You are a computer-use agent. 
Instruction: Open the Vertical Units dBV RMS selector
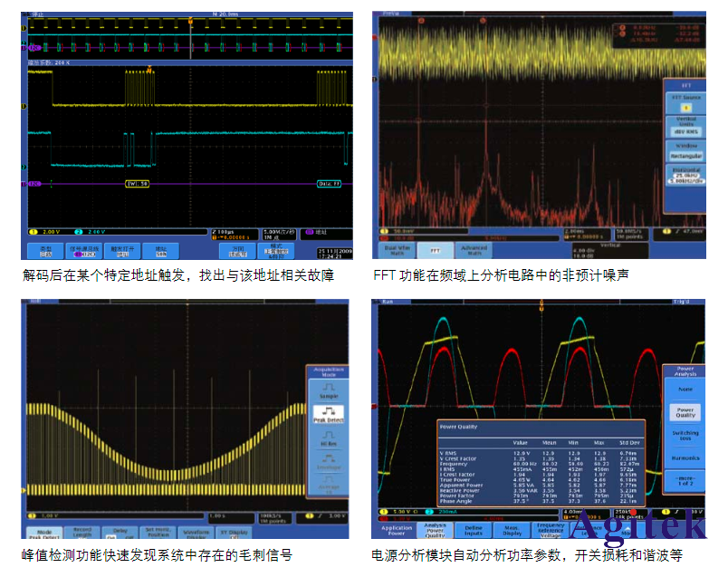point(688,130)
